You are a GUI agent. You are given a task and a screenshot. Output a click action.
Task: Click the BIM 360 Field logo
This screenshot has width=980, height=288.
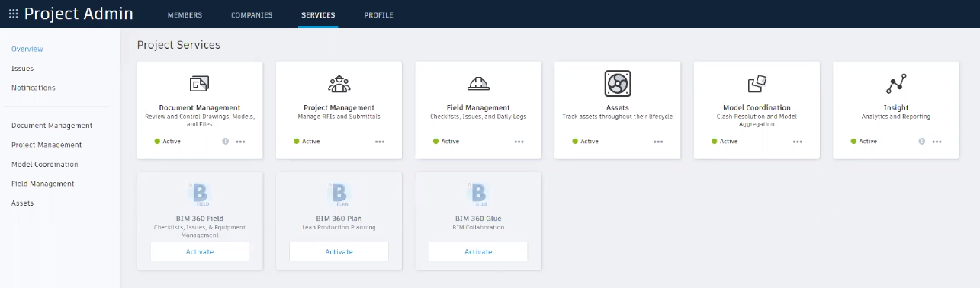pos(200,194)
